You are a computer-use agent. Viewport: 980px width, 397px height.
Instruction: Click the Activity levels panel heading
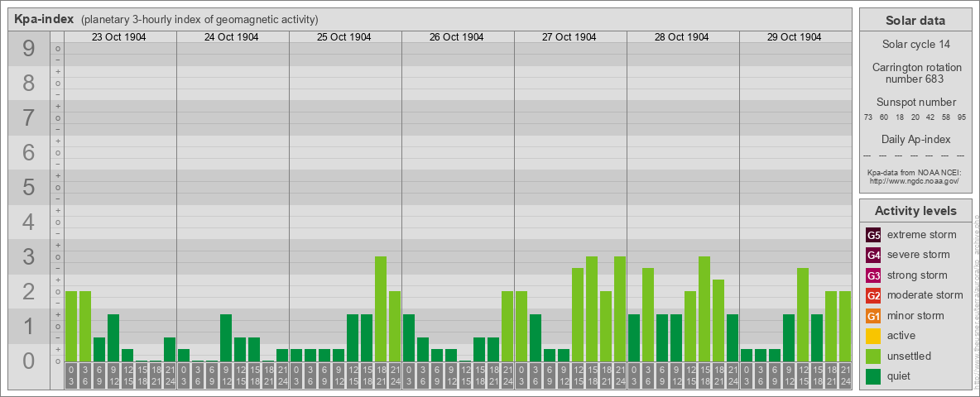point(915,211)
